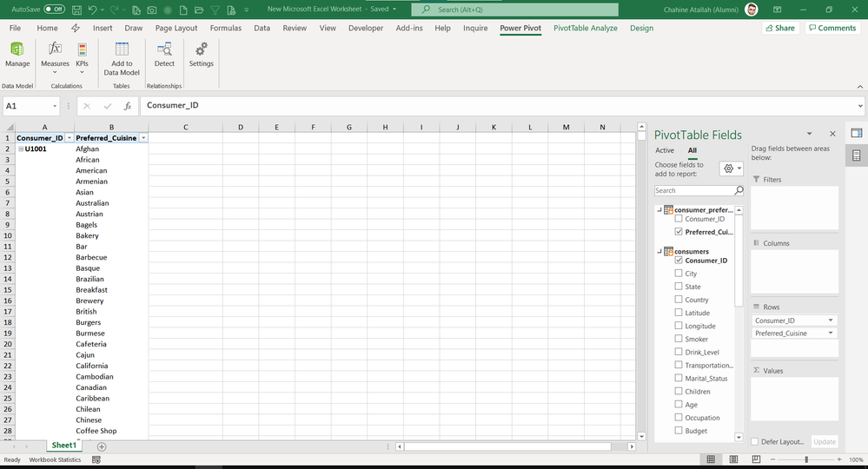Click Detect relationships

164,55
